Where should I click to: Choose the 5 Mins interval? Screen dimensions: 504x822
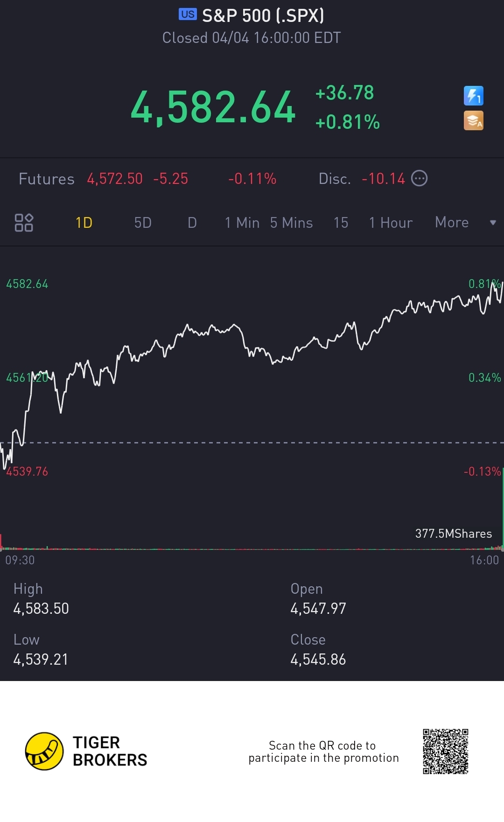pos(291,223)
